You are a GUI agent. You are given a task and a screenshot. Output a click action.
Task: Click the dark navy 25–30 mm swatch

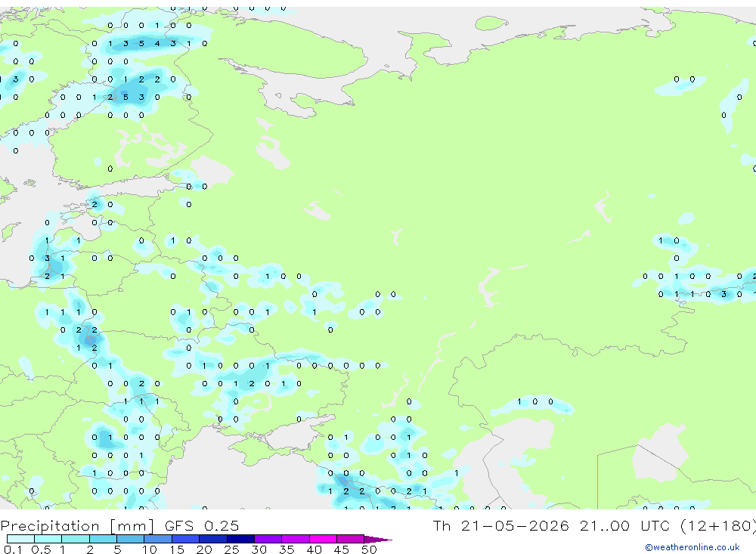tap(240, 539)
